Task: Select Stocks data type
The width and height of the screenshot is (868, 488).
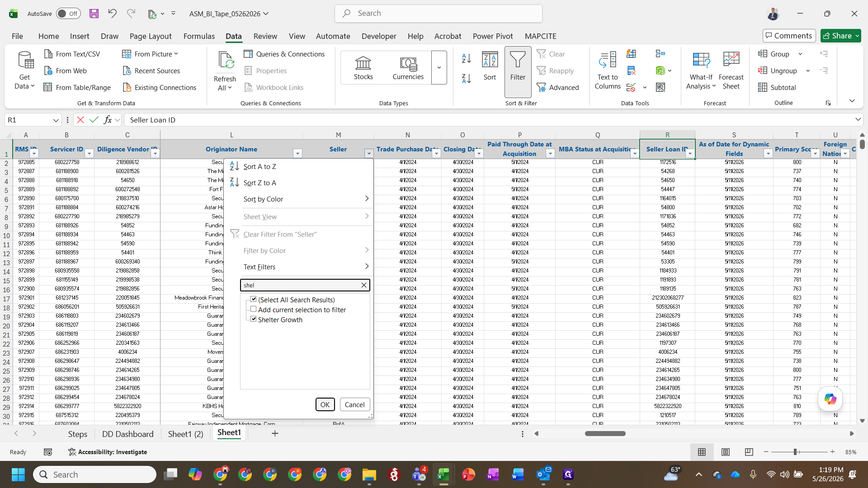Action: [x=363, y=68]
